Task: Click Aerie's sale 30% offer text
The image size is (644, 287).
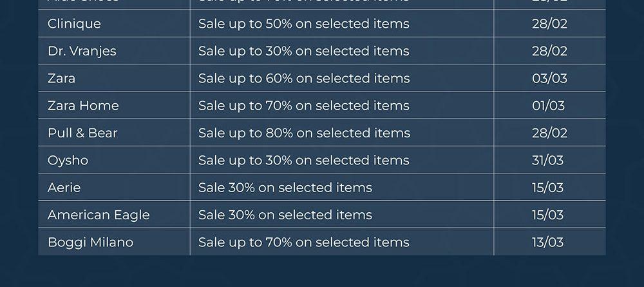Action: [x=285, y=188]
